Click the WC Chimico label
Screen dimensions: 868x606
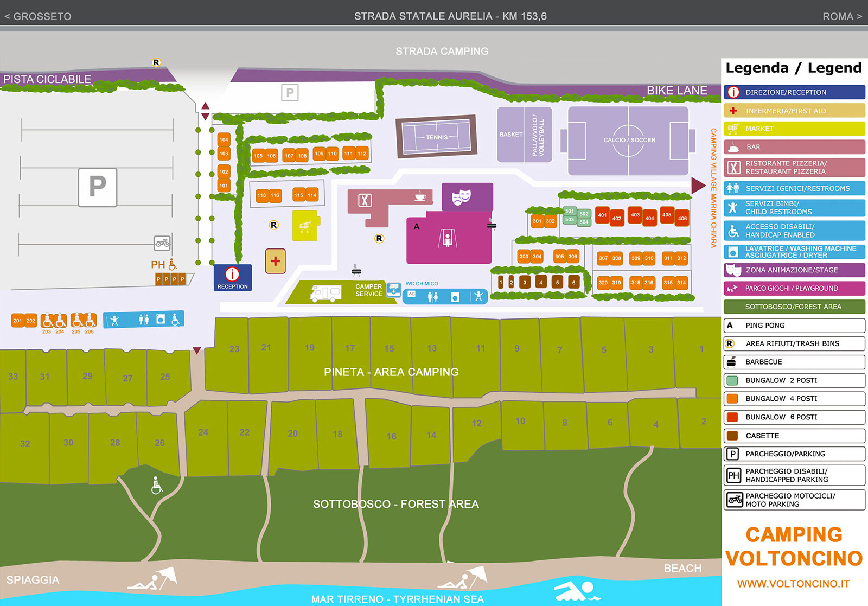click(422, 284)
